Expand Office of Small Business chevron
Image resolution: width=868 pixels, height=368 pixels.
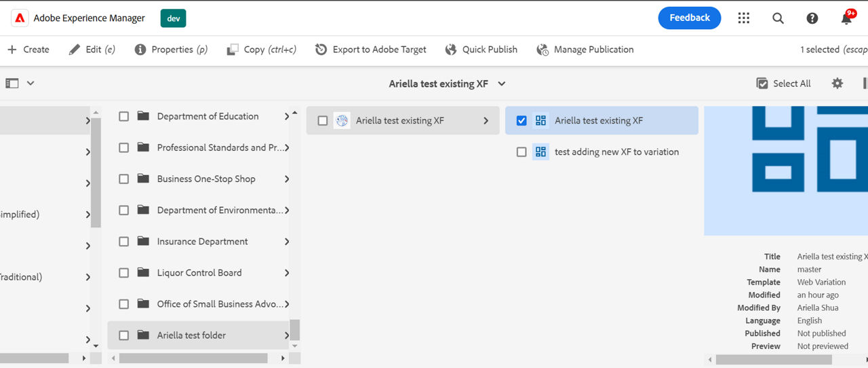[286, 304]
